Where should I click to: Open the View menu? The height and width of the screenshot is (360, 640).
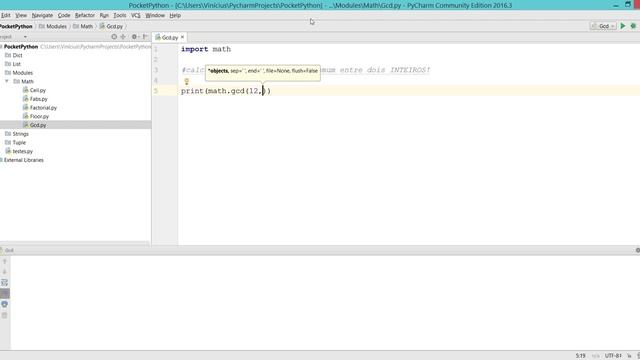tap(21, 15)
